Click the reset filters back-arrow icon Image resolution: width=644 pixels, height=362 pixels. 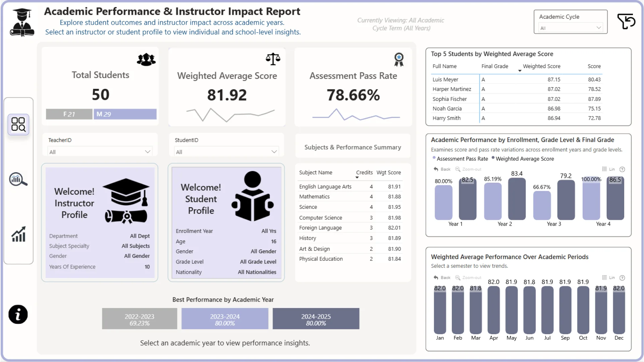tap(626, 21)
